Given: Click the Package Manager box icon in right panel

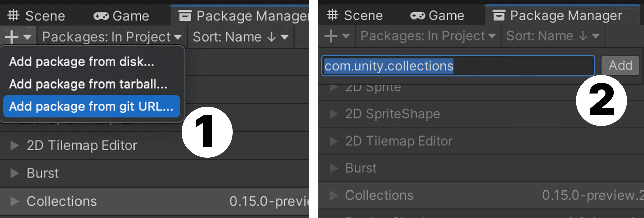Looking at the screenshot, I should 499,15.
